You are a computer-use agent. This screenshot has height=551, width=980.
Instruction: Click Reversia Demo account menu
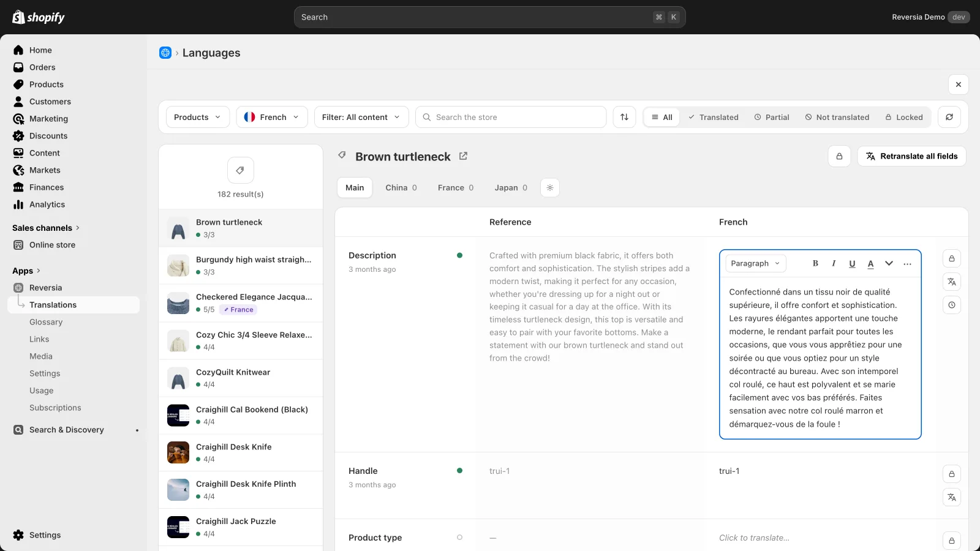(930, 17)
